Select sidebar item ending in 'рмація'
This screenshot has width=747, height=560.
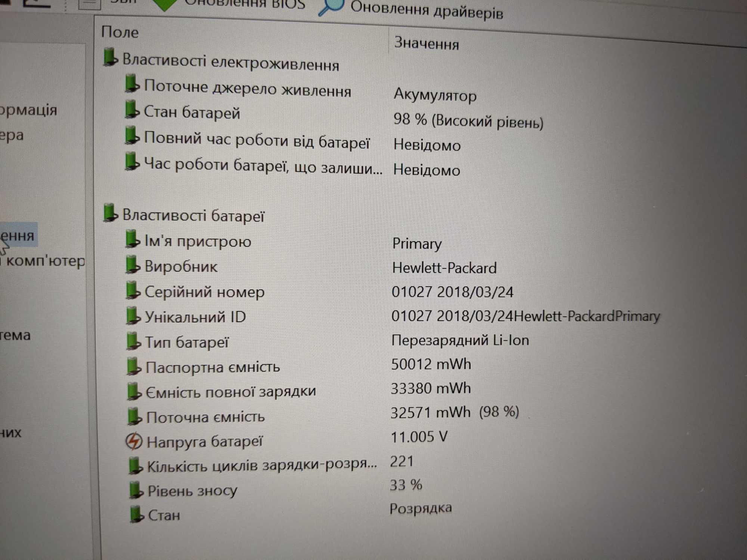point(28,110)
